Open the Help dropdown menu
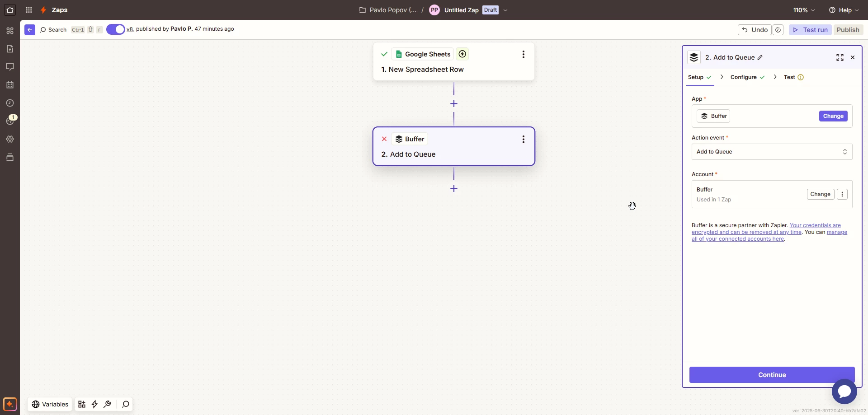The height and width of the screenshot is (415, 868). tap(844, 10)
